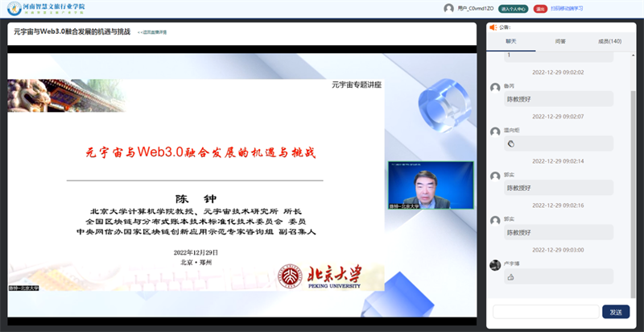Click the page title above the video player
Image resolution: width=644 pixels, height=332 pixels.
click(72, 31)
